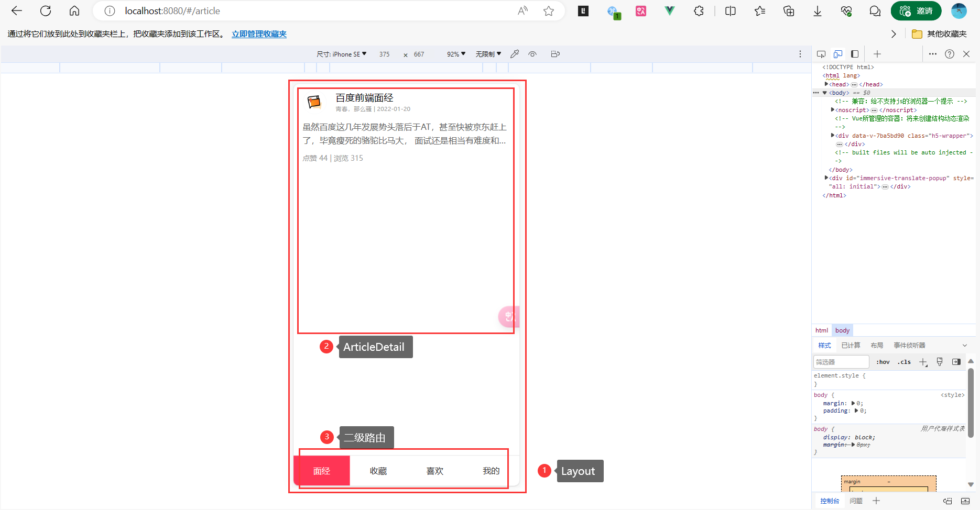Viewport: 980px width, 510px height.
Task: Open the profile avatar menu
Action: pos(959,11)
